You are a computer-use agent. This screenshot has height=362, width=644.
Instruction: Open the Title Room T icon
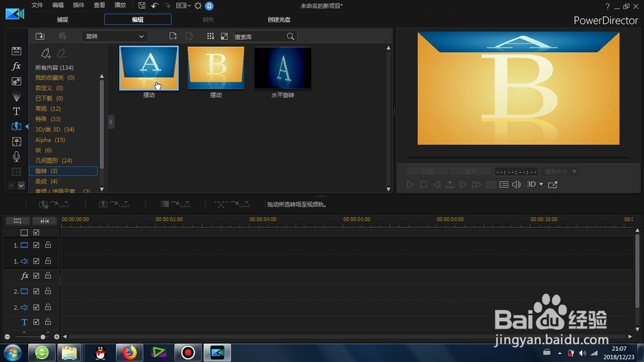[17, 111]
